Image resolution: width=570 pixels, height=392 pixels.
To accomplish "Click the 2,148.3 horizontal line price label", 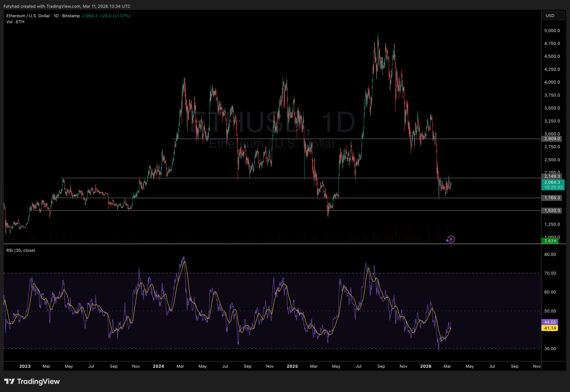I will point(552,176).
